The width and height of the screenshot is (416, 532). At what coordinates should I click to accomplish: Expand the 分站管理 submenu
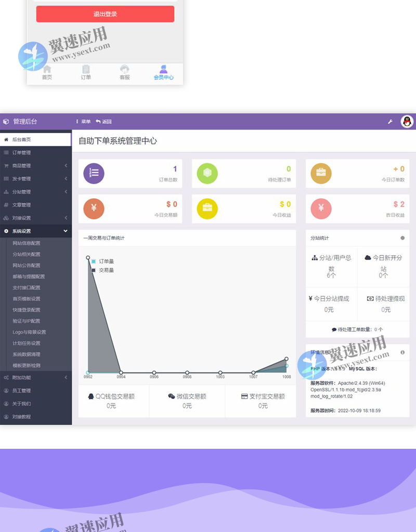21,192
